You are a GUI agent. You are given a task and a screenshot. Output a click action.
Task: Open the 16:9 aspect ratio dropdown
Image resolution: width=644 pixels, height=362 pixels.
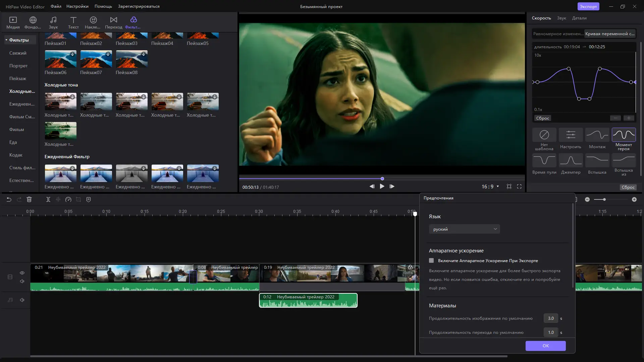490,187
